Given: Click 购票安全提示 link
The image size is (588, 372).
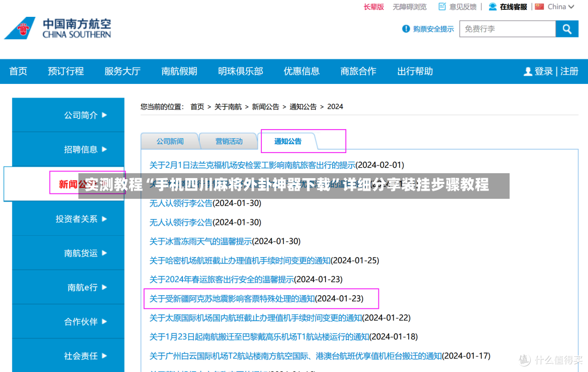Looking at the screenshot, I should (x=433, y=29).
